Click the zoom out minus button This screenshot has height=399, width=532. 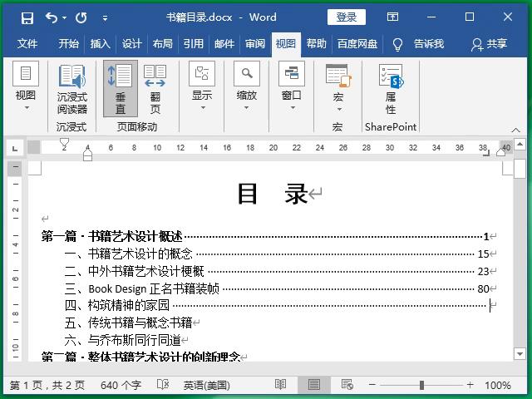[x=372, y=385]
